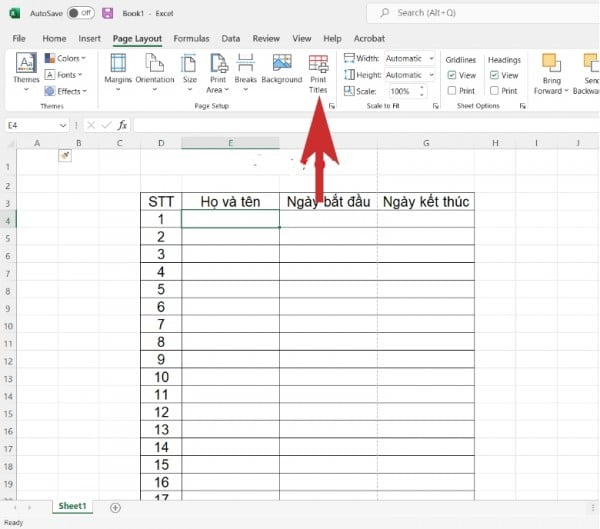Expand the Name Box dropdown
Viewport: 600px width, 529px height.
click(63, 126)
